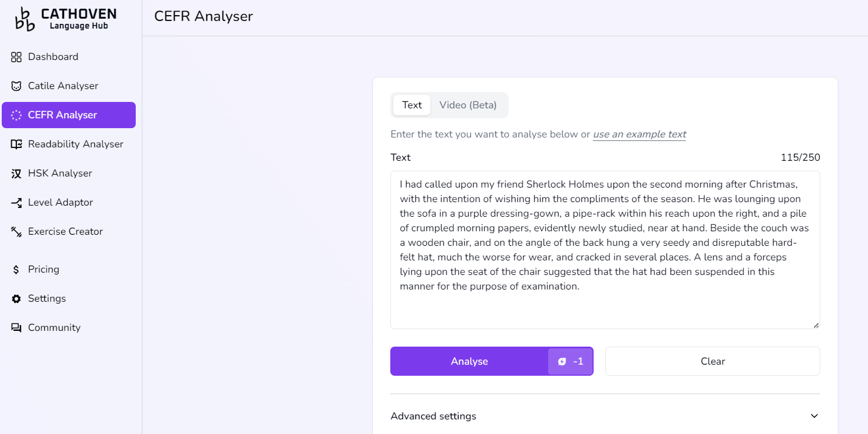Switch to the Video (Beta) tab
868x434 pixels.
[x=468, y=105]
